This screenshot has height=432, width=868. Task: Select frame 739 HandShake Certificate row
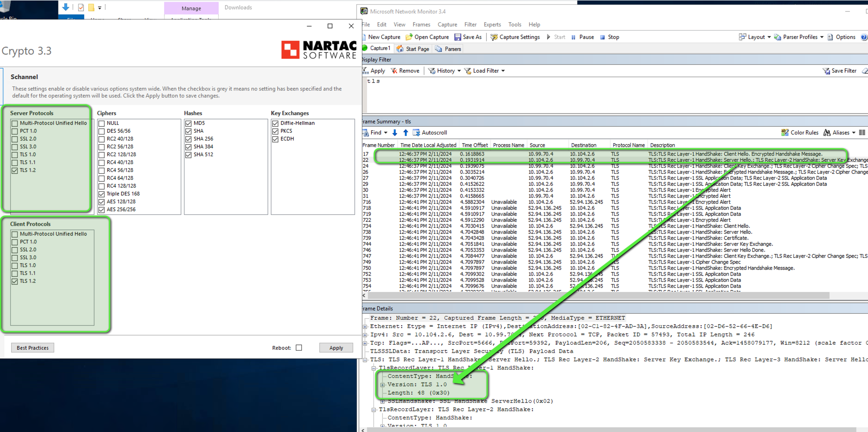(x=615, y=238)
